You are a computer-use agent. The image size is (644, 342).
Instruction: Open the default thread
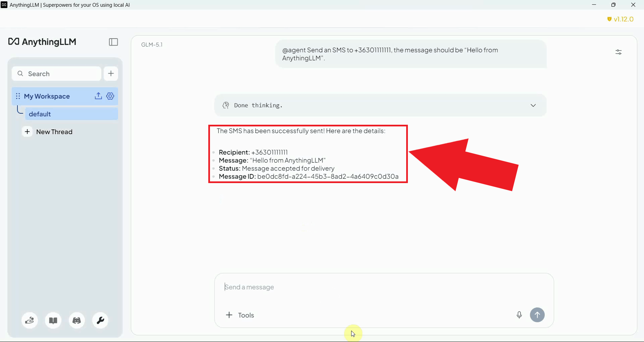pyautogui.click(x=71, y=114)
